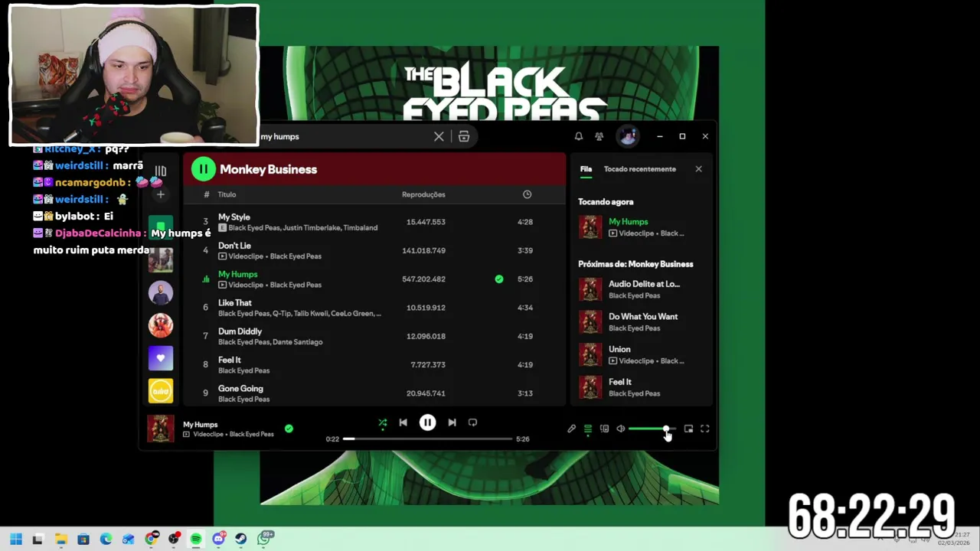Open the browse icon next to search
This screenshot has height=551, width=980.
pos(464,137)
